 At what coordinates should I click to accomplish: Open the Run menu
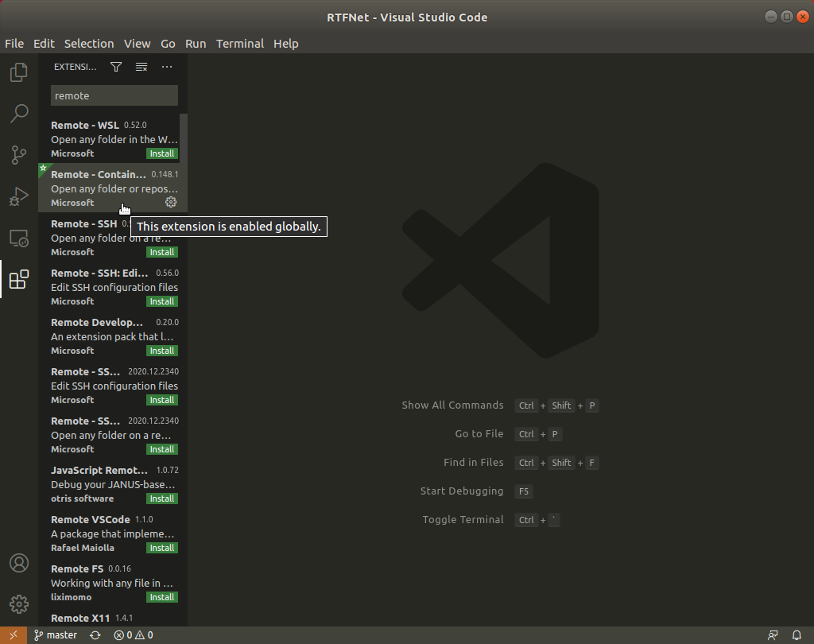coord(196,44)
